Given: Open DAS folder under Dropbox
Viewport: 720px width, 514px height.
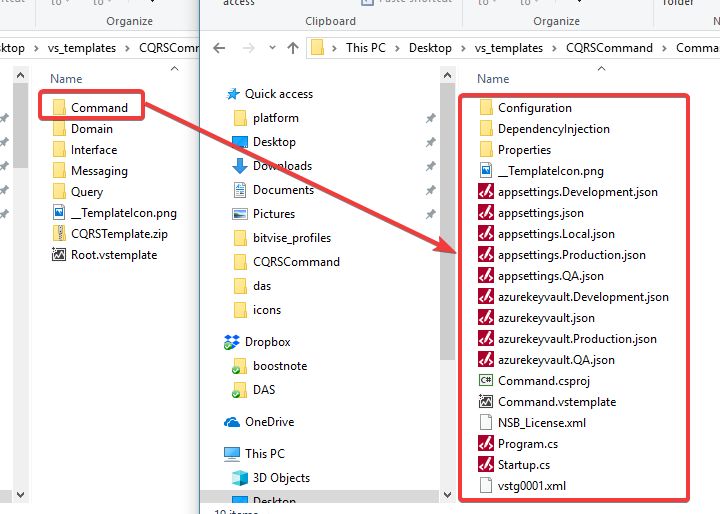Looking at the screenshot, I should click(253, 390).
